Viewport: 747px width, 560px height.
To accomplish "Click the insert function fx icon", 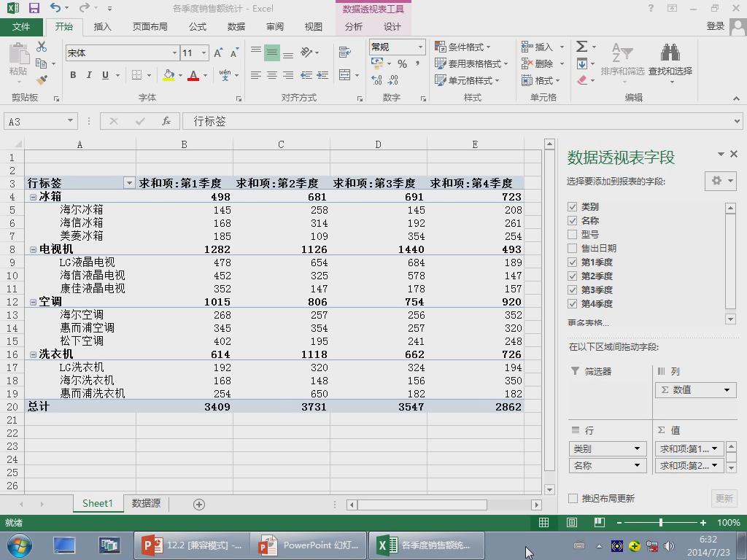I will 166,122.
